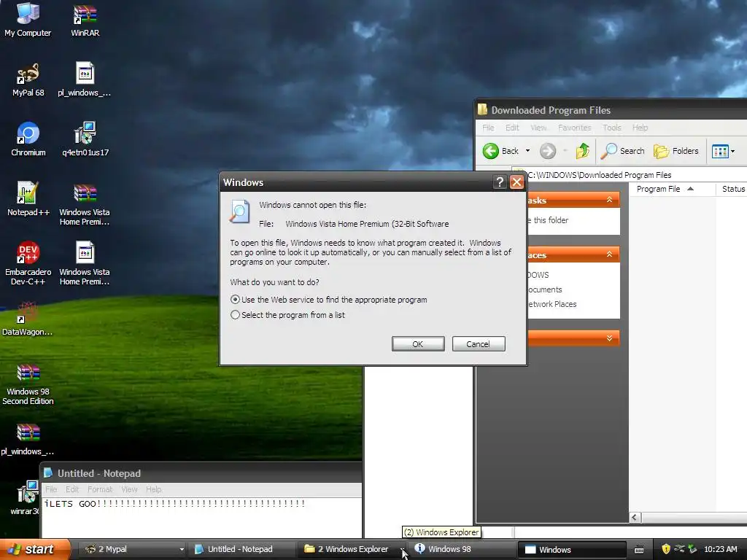Collapse the Tasks panel in Explorer sidebar
This screenshot has height=560, width=747.
(609, 200)
